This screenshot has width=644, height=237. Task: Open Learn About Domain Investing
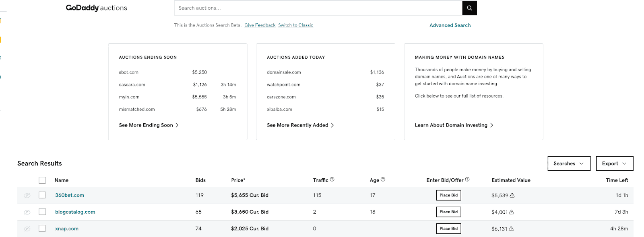(454, 125)
